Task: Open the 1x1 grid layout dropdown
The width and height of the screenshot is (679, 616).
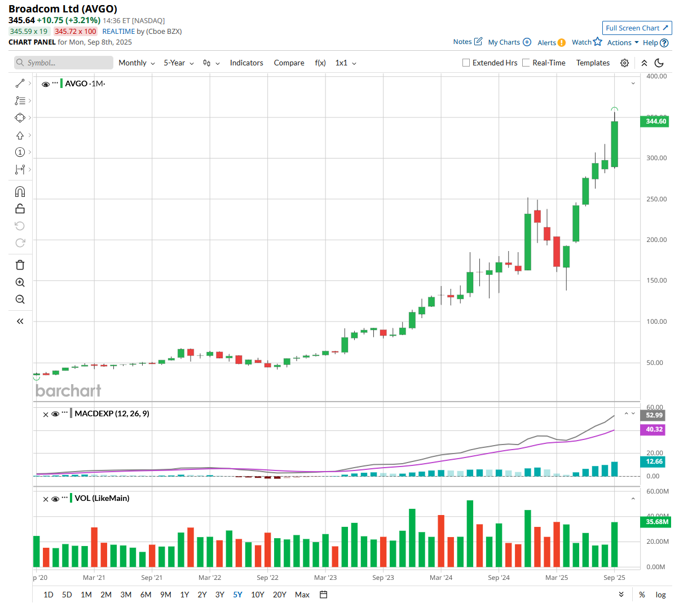Action: point(346,63)
